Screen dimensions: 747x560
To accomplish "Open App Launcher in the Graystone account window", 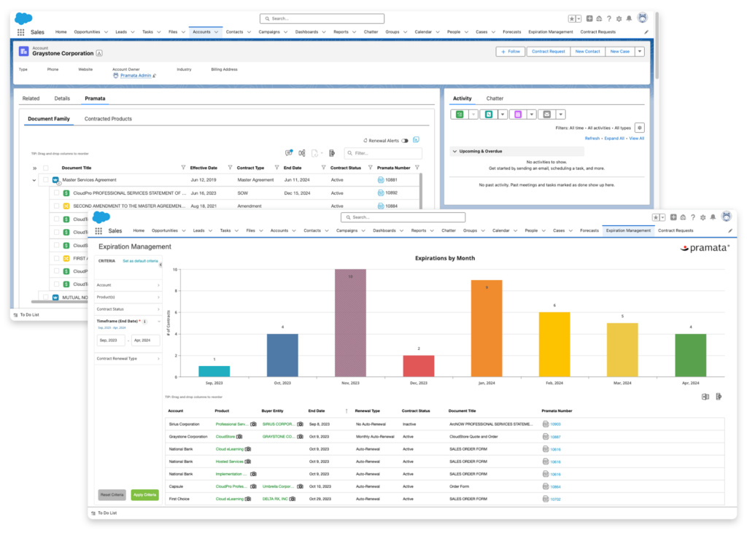I will [x=21, y=32].
